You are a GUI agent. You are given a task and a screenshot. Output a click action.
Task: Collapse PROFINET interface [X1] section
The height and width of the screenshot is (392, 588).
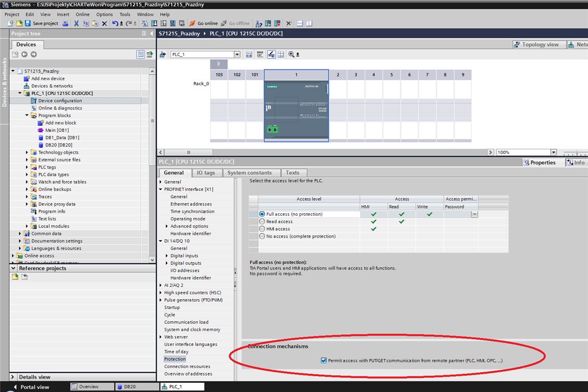click(x=161, y=189)
